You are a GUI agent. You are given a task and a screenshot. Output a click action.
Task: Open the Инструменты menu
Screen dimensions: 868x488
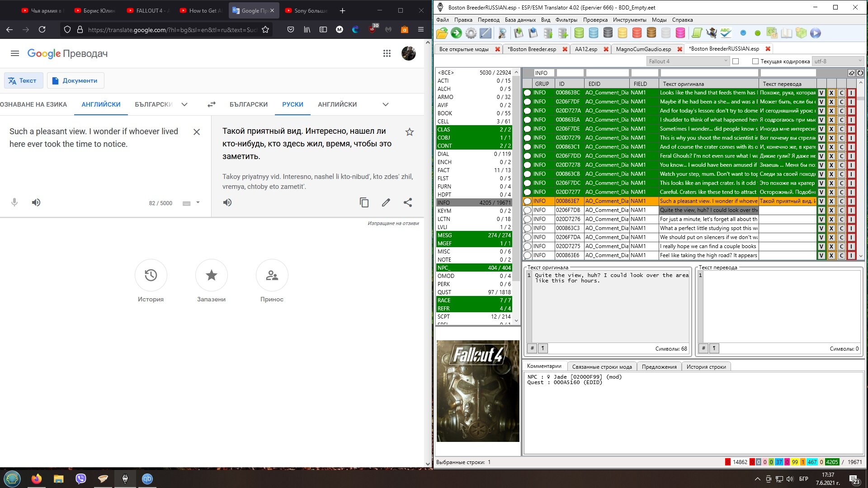(x=629, y=20)
